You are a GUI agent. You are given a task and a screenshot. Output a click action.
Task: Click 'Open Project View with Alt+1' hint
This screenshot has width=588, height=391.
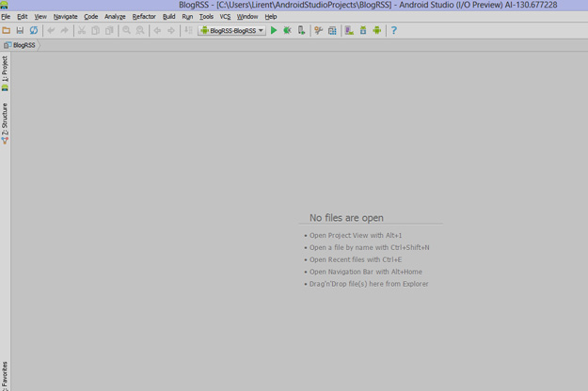tap(355, 236)
